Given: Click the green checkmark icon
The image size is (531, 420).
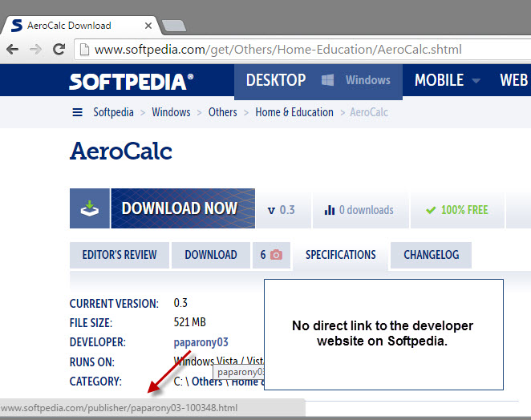Looking at the screenshot, I should 431,210.
